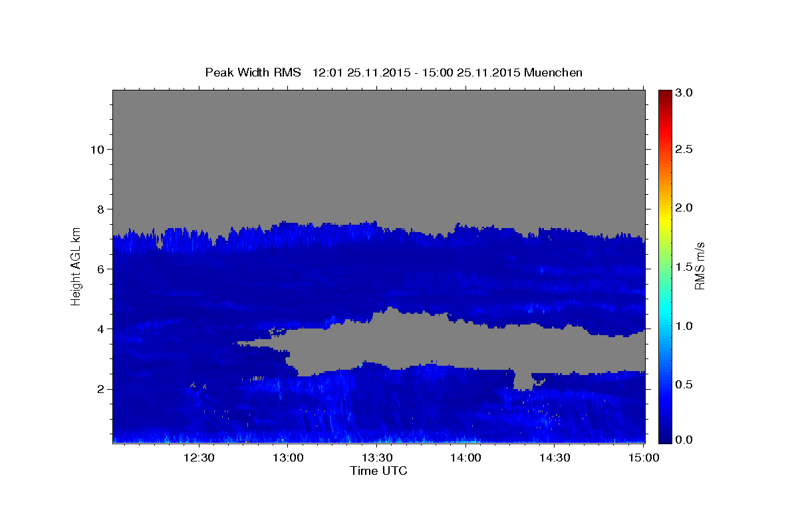Viewport: 798px width, 532px height.
Task: Click the '15:00' time axis label
Action: pyautogui.click(x=644, y=458)
